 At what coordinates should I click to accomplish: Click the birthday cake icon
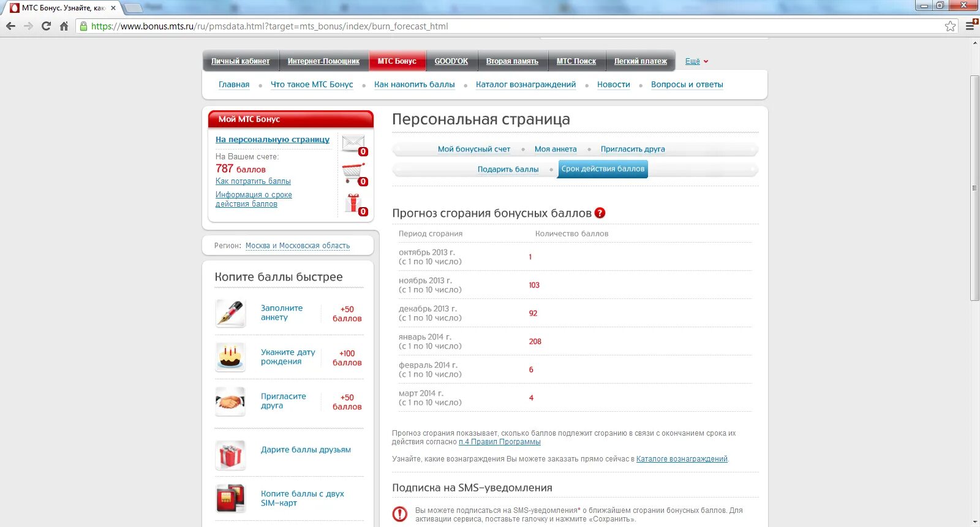pos(230,357)
